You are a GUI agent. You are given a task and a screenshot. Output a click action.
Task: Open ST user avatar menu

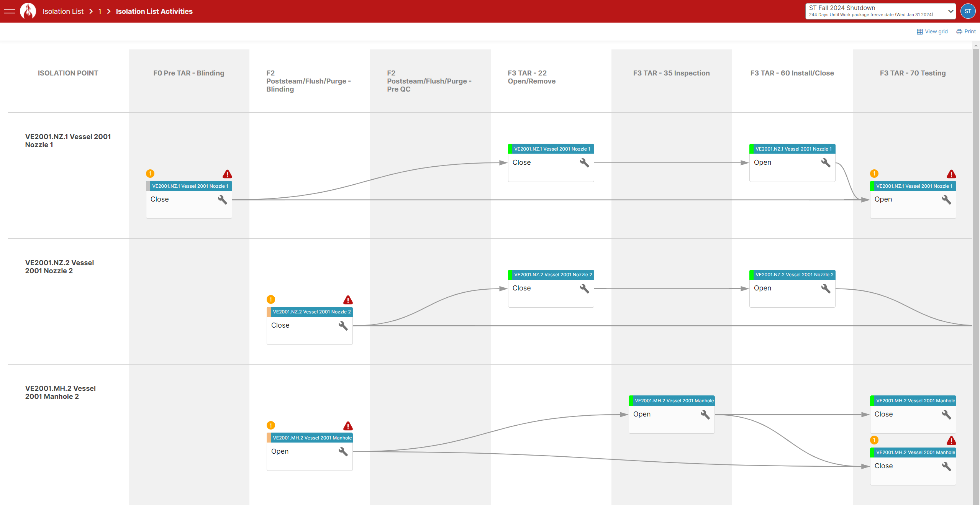968,11
